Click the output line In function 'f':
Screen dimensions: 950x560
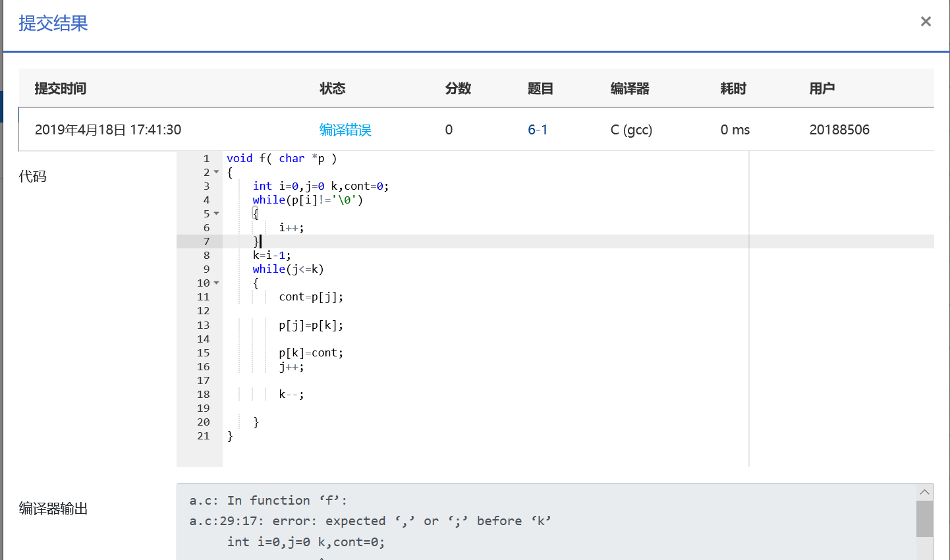(x=268, y=500)
